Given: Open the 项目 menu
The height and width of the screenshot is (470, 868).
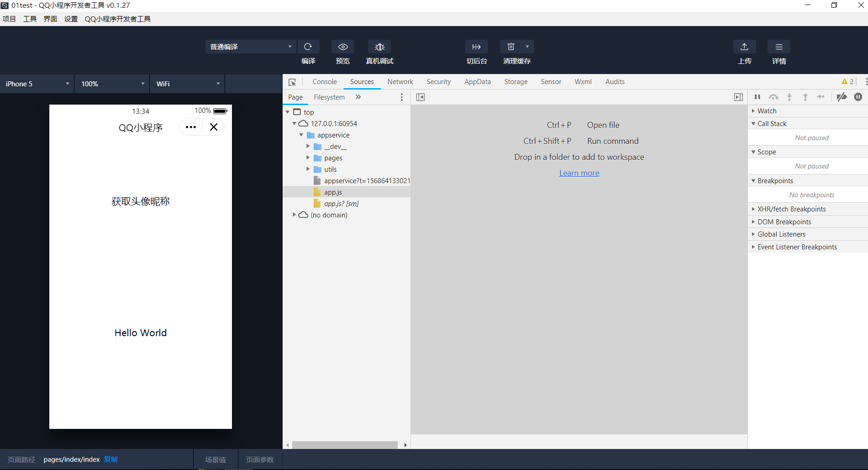Looking at the screenshot, I should tap(9, 19).
